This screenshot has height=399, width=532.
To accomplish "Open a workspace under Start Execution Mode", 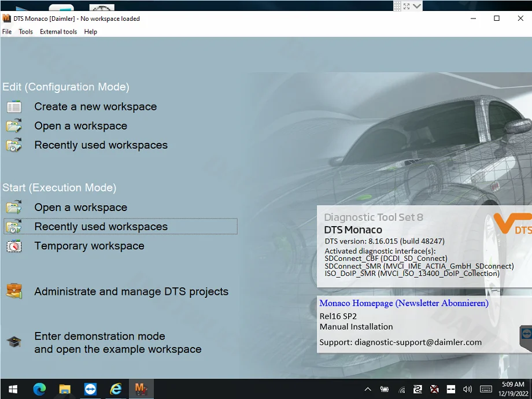I will [x=81, y=207].
